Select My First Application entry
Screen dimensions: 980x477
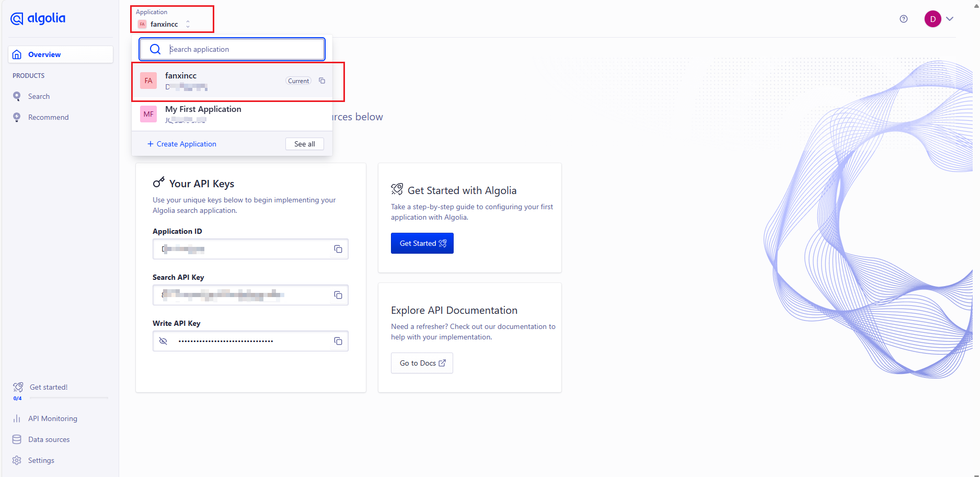click(232, 114)
